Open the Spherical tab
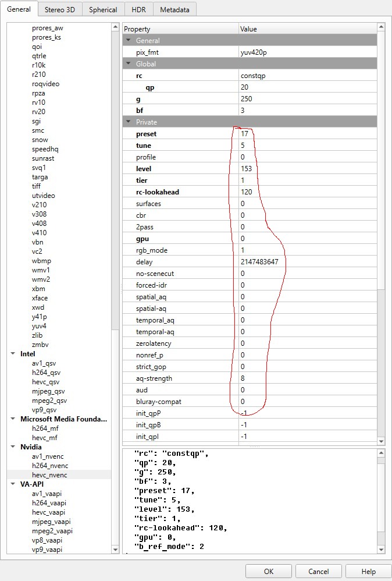The image size is (392, 581). [x=103, y=9]
